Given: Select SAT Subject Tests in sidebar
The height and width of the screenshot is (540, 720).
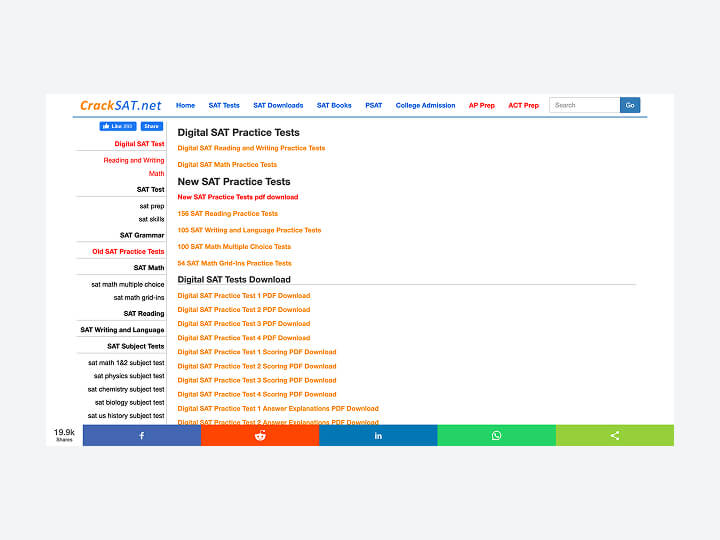Looking at the screenshot, I should tap(135, 346).
